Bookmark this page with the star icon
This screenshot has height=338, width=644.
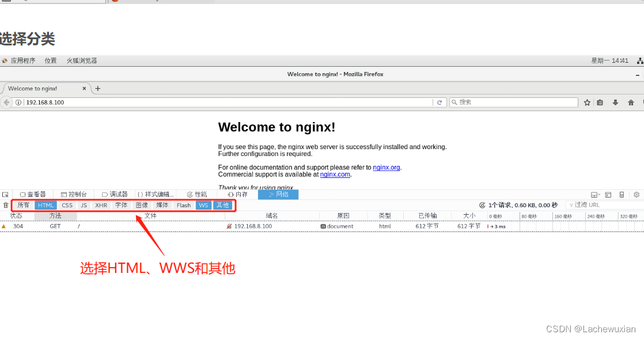click(588, 102)
